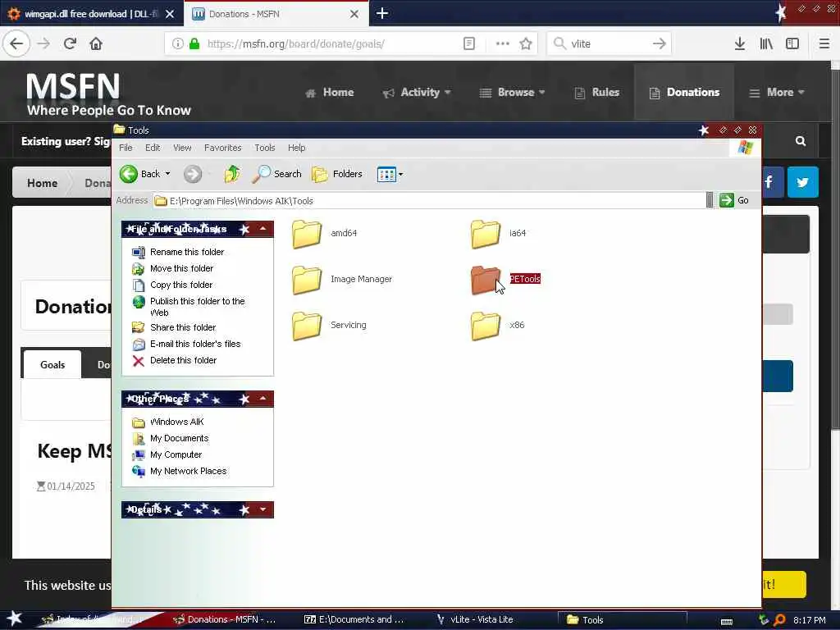
Task: Open E:\Documents and taskbar item
Action: (x=354, y=619)
